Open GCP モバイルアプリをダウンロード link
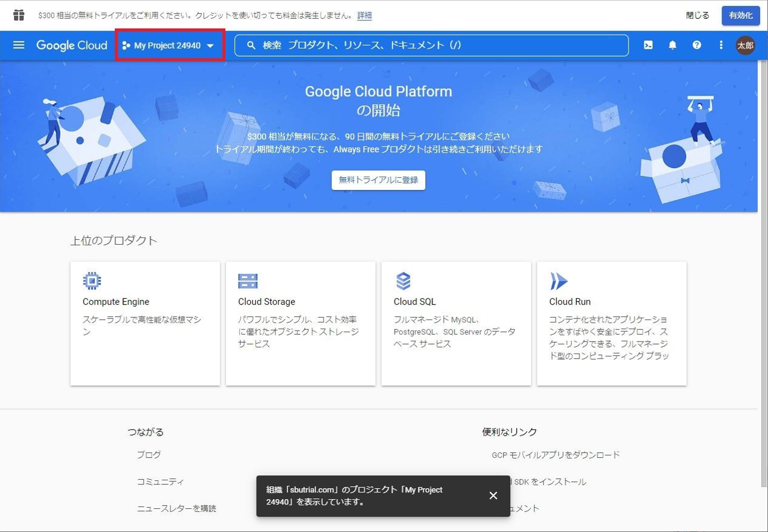 (555, 455)
